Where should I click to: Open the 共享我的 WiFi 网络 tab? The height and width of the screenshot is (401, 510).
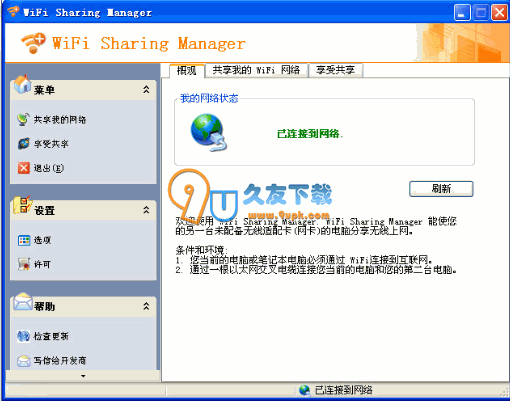click(x=256, y=70)
